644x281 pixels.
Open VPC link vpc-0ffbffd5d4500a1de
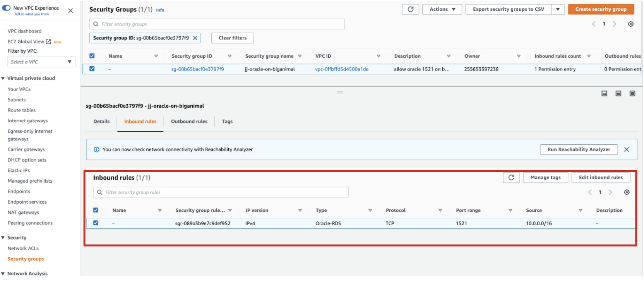pyautogui.click(x=342, y=69)
